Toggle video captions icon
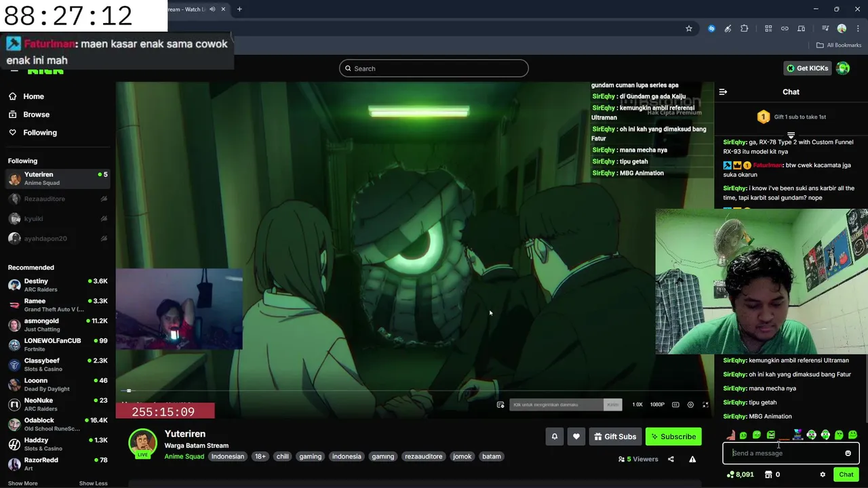 coord(675,405)
